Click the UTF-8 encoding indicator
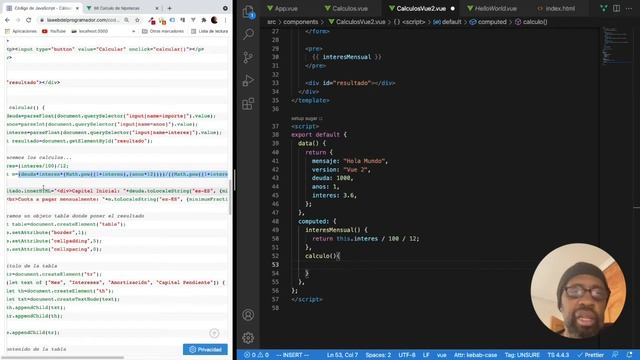The image size is (640, 360). pyautogui.click(x=407, y=355)
